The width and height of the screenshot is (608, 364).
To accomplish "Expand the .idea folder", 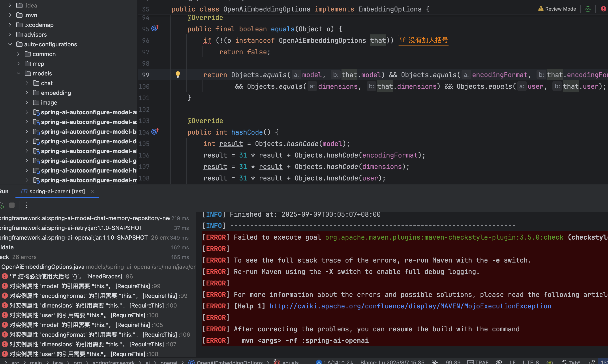I will [x=10, y=5].
